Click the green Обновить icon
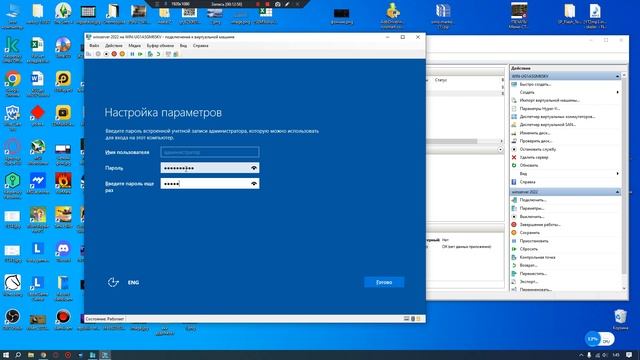Image resolution: width=640 pixels, height=360 pixels. tap(514, 165)
